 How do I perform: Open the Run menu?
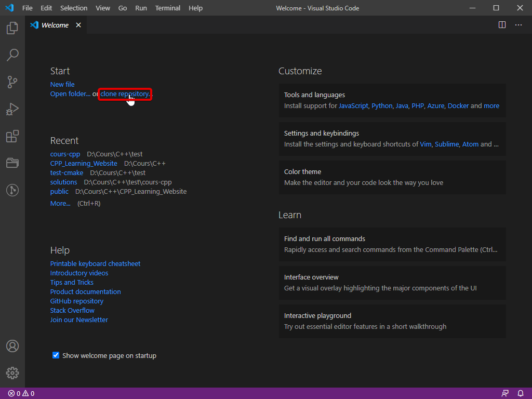tap(141, 8)
